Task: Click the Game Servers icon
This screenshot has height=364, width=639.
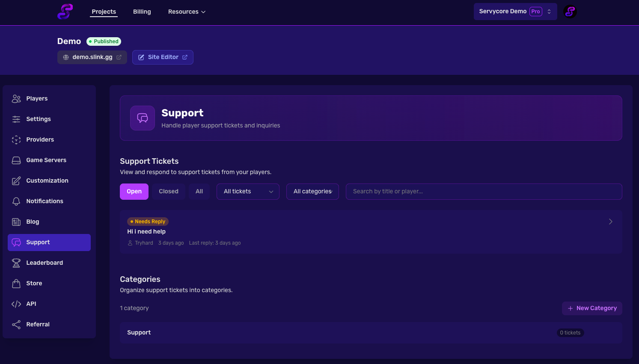Action: click(x=16, y=160)
